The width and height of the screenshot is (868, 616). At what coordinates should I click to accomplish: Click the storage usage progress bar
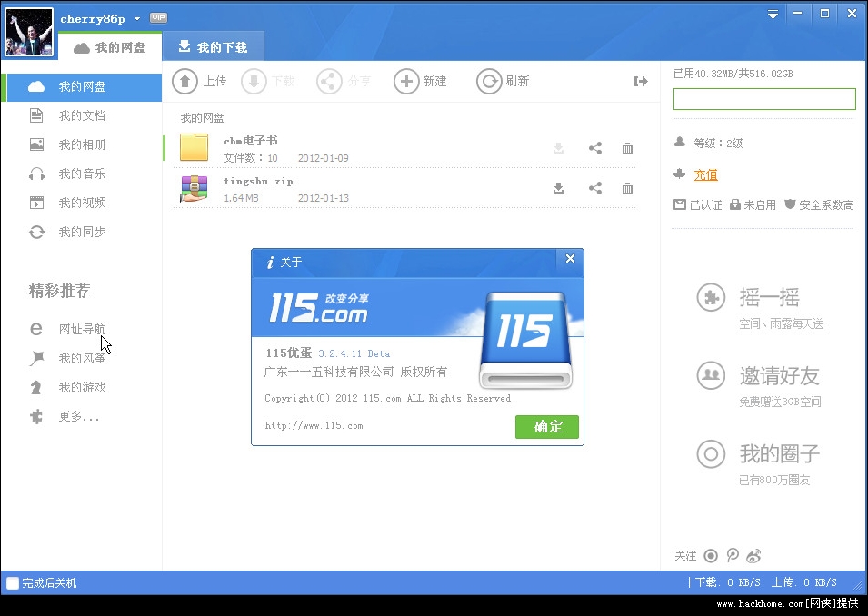764,99
